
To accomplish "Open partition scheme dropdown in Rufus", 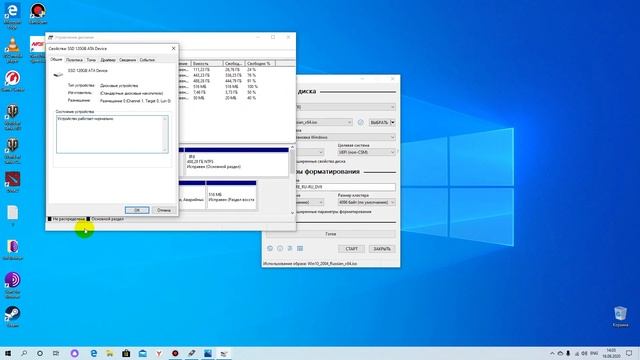I will (x=309, y=152).
